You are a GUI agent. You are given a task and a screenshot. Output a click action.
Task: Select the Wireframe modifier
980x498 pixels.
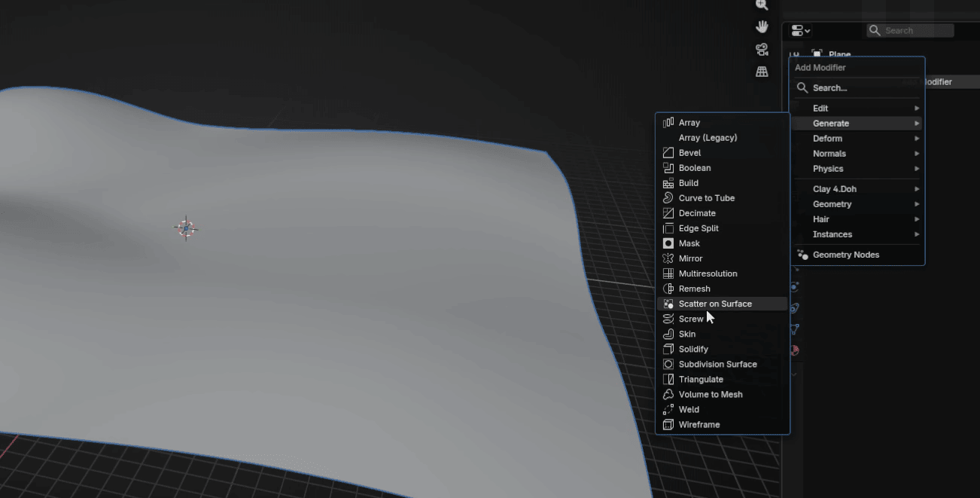[x=698, y=425]
